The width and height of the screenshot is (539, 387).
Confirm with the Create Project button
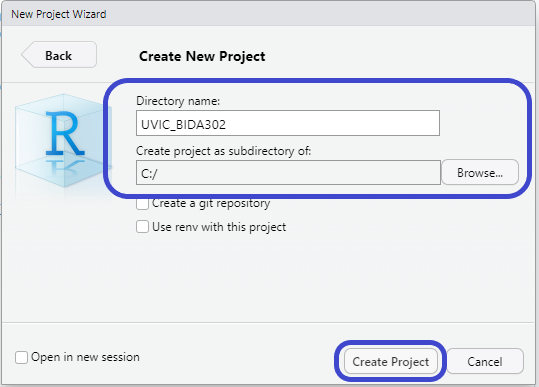[x=390, y=361]
